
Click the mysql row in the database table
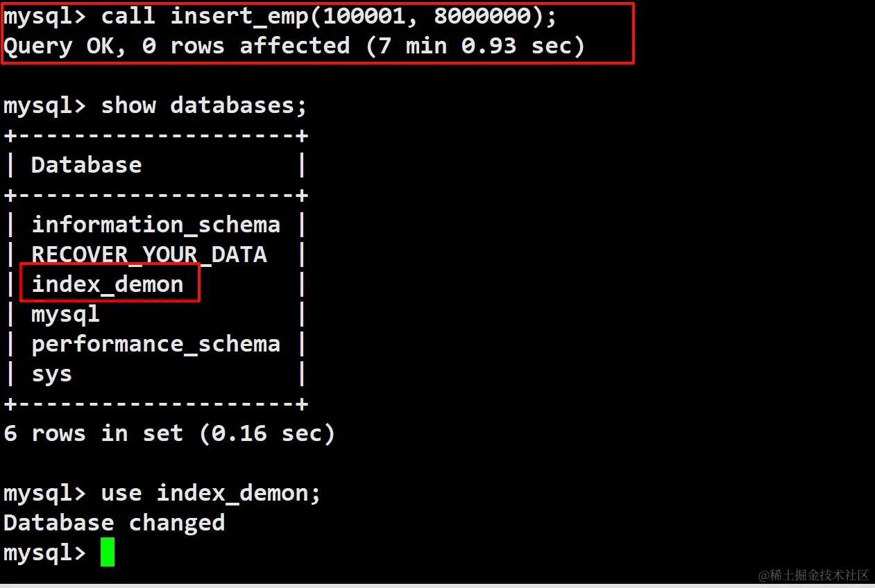click(65, 314)
